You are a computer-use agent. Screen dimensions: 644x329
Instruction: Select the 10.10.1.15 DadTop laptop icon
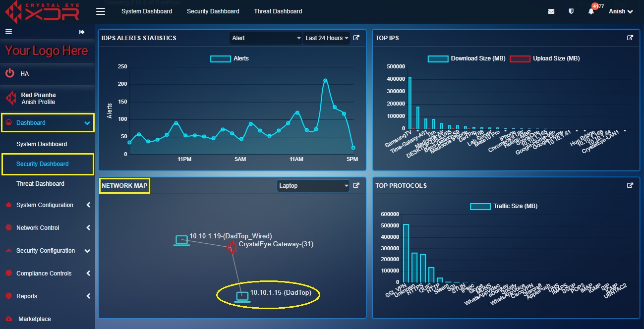tap(241, 297)
